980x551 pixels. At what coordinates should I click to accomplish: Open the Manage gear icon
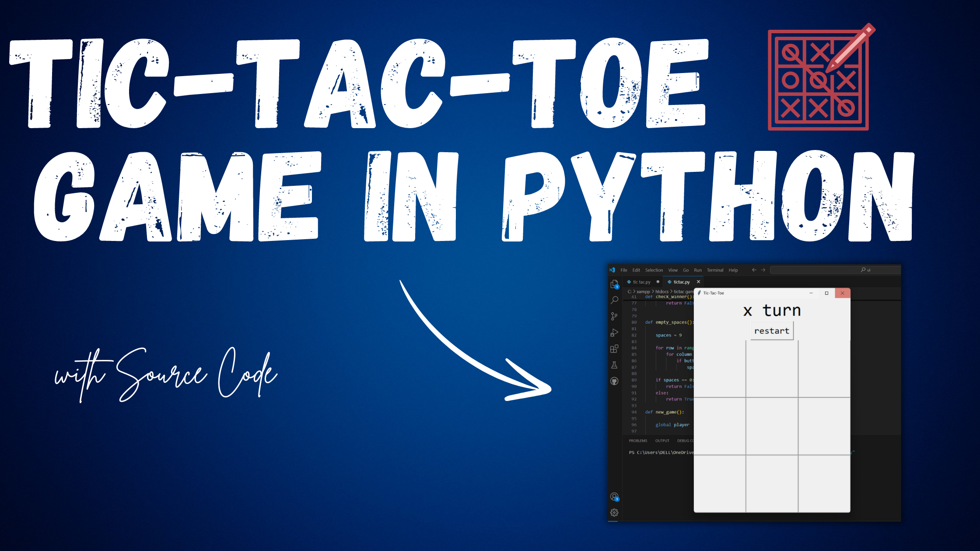614,513
